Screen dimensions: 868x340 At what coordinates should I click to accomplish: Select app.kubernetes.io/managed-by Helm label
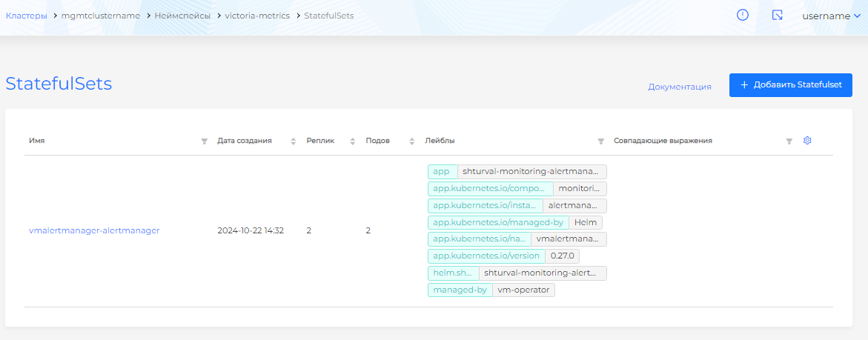[x=515, y=222]
